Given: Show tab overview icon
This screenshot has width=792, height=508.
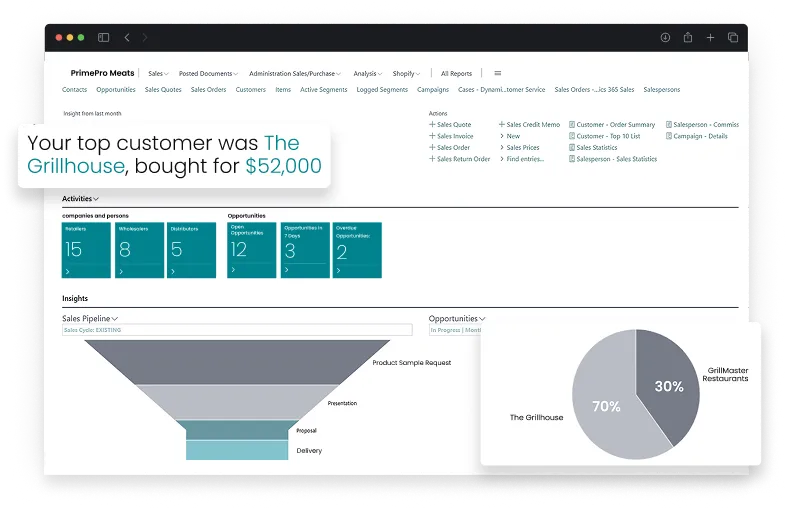Looking at the screenshot, I should [733, 37].
